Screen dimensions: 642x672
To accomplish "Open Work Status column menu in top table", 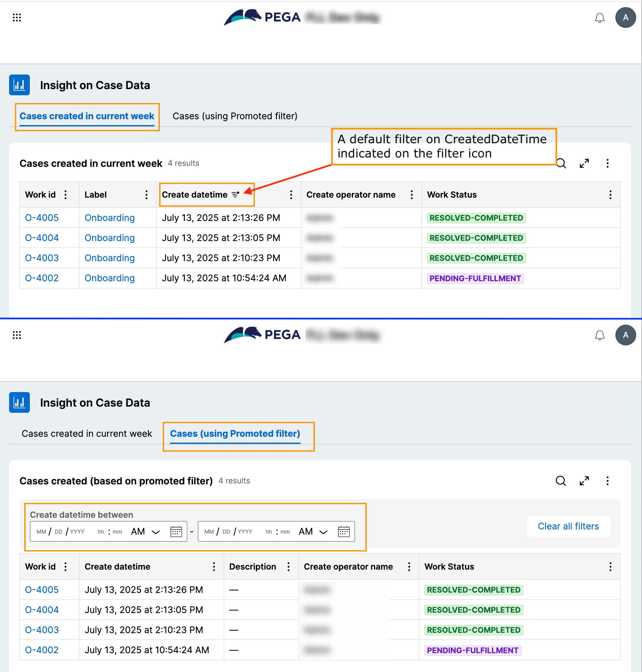I will (610, 195).
